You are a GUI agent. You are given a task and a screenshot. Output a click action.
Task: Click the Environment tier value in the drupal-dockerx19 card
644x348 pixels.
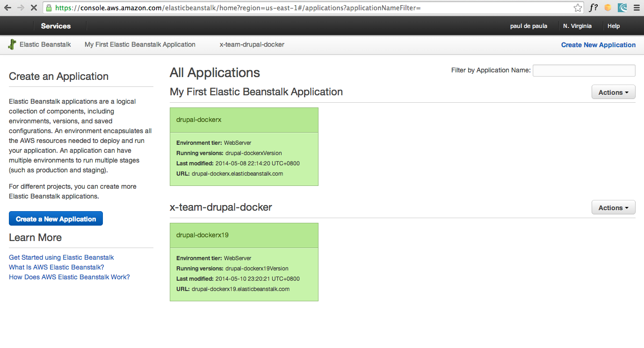[238, 258]
